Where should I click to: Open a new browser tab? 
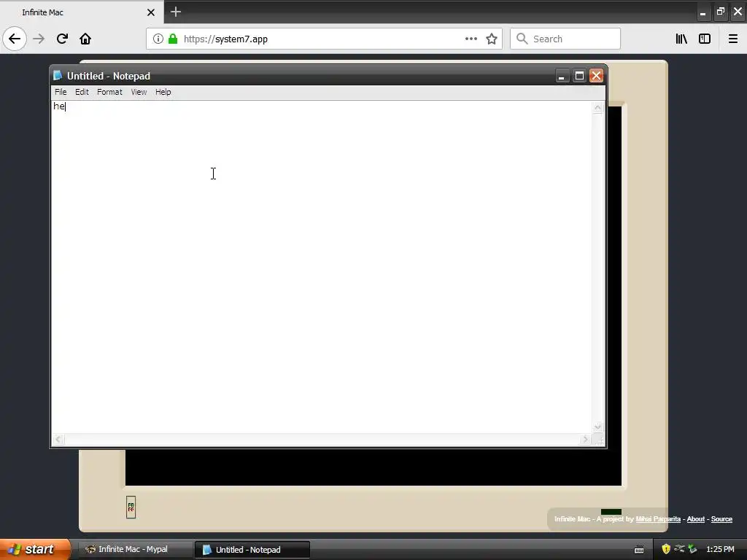(x=176, y=12)
